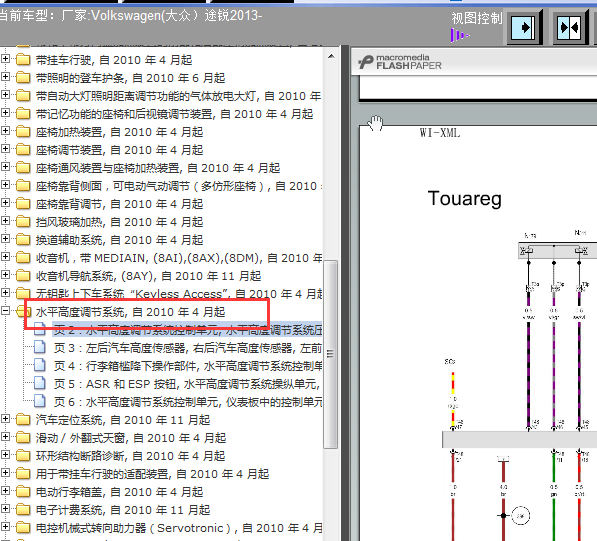This screenshot has width=597, height=541.
Task: Click the Touareg title in diagram
Action: click(x=465, y=199)
